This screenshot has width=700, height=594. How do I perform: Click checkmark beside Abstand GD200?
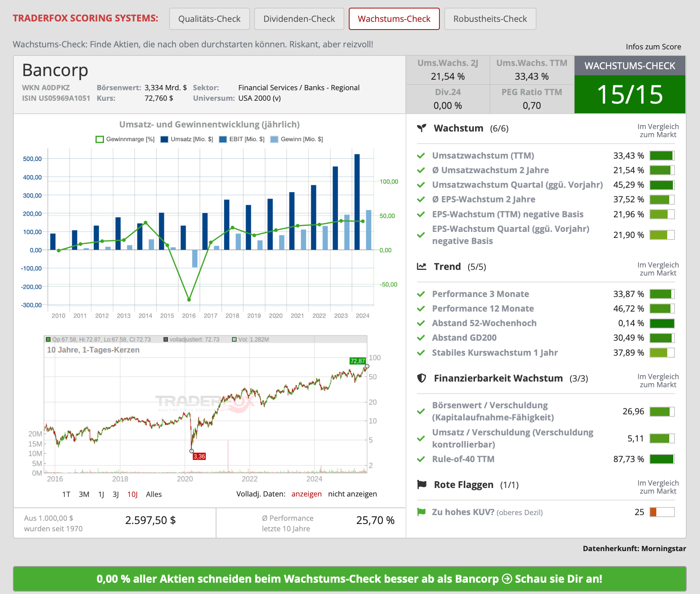(421, 338)
